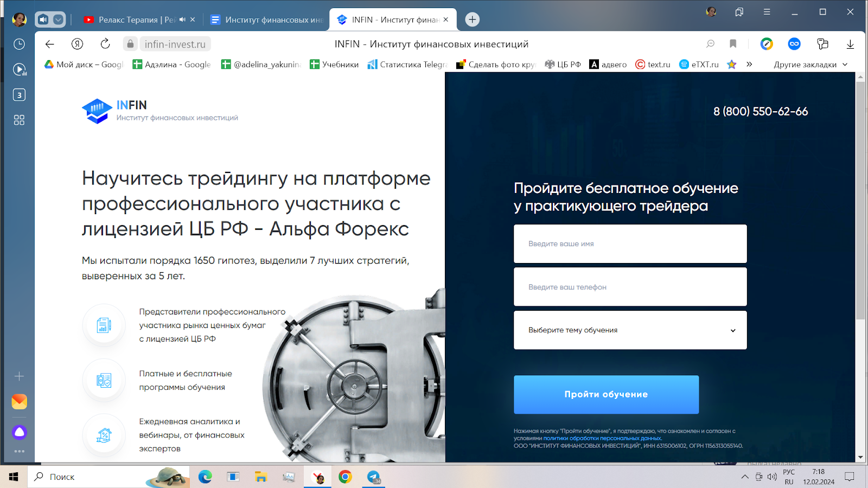Open File Explorer from taskbar
This screenshot has width=868, height=488.
click(x=261, y=477)
